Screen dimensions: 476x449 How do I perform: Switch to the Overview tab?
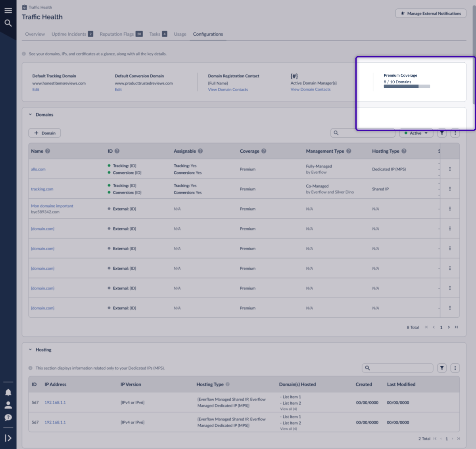click(35, 34)
